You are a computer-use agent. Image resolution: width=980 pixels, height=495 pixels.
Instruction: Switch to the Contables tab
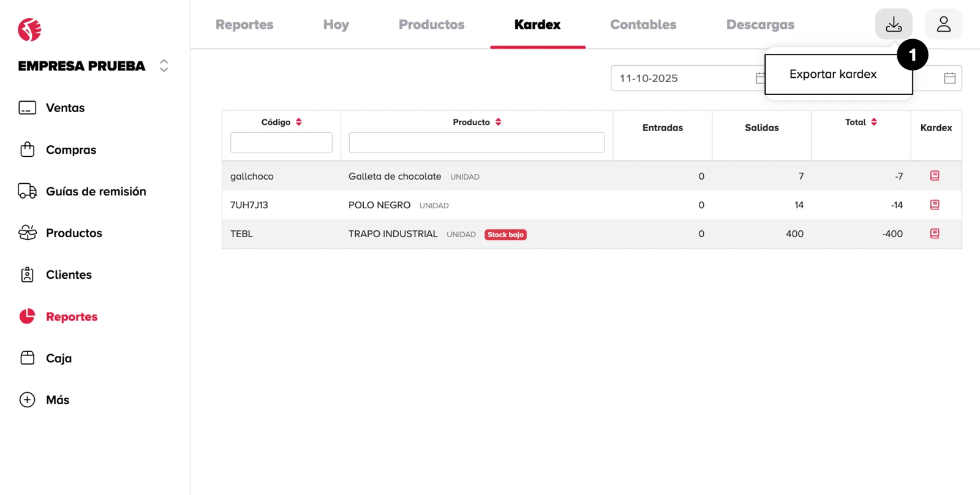coord(643,25)
